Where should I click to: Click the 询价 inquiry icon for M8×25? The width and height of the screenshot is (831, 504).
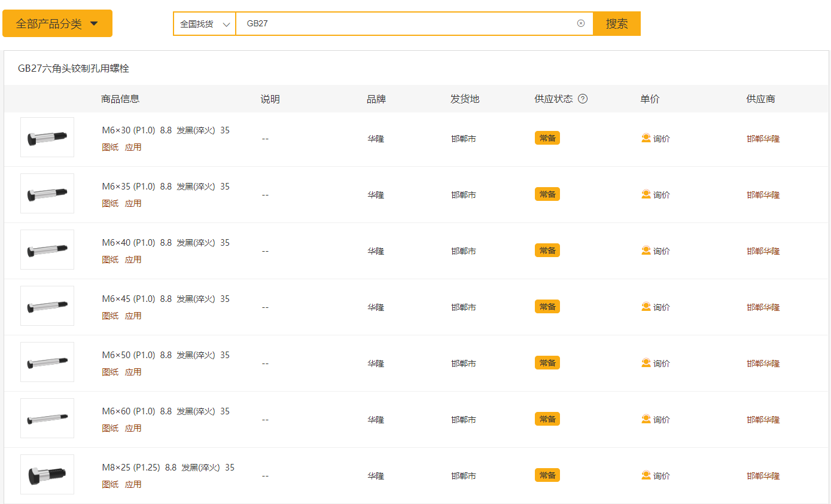[646, 475]
